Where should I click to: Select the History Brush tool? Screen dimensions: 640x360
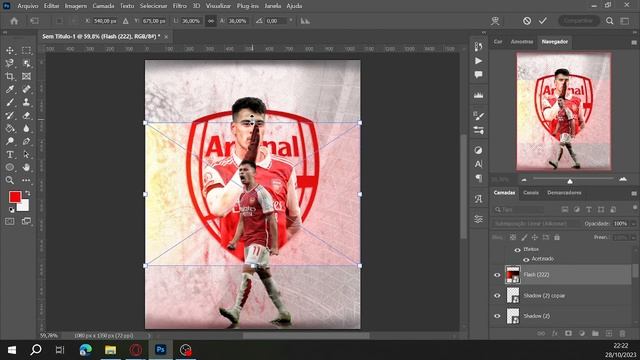click(x=10, y=116)
